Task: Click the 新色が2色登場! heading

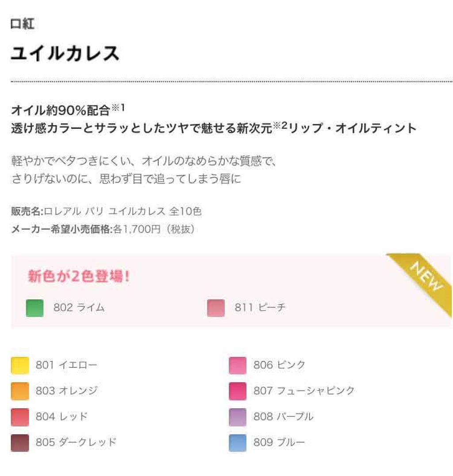Action: point(79,277)
